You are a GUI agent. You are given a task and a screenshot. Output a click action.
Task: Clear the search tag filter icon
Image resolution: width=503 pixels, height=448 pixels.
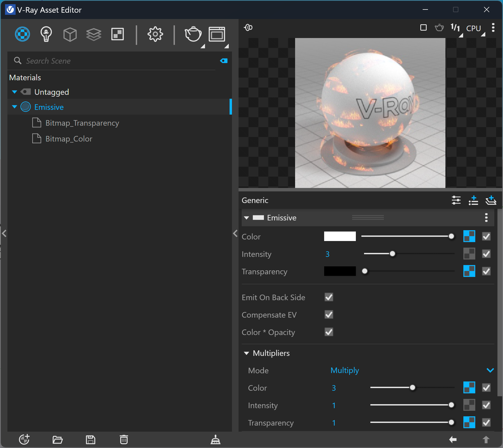click(x=224, y=61)
